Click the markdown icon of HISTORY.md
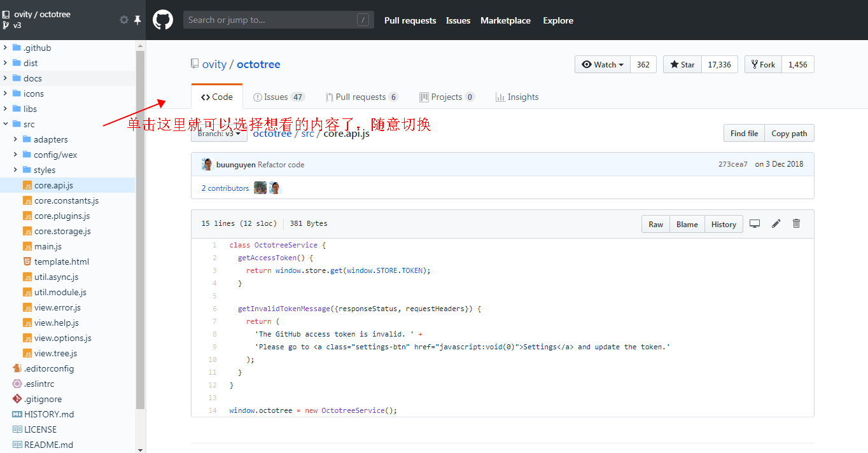The height and width of the screenshot is (453, 868). click(17, 414)
